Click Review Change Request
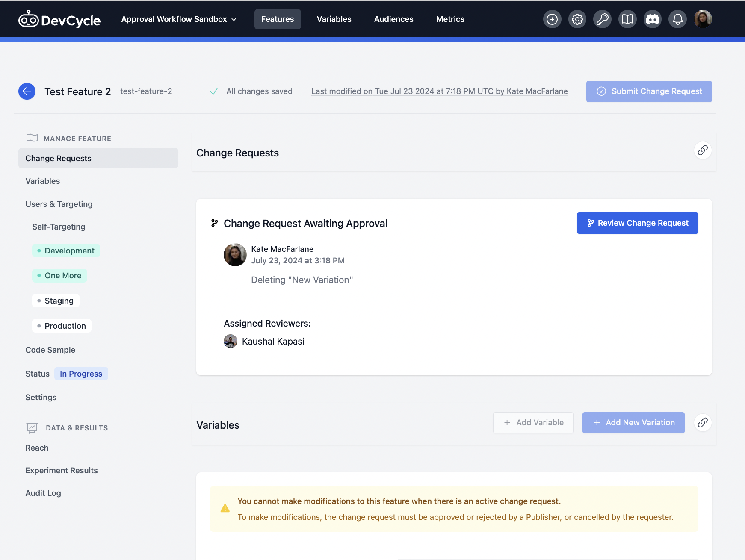The height and width of the screenshot is (560, 745). (637, 223)
